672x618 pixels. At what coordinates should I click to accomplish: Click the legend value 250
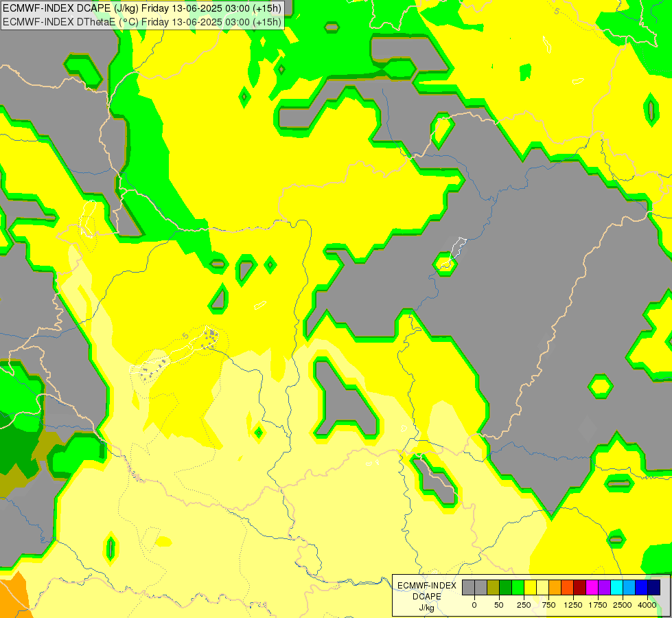[524, 605]
